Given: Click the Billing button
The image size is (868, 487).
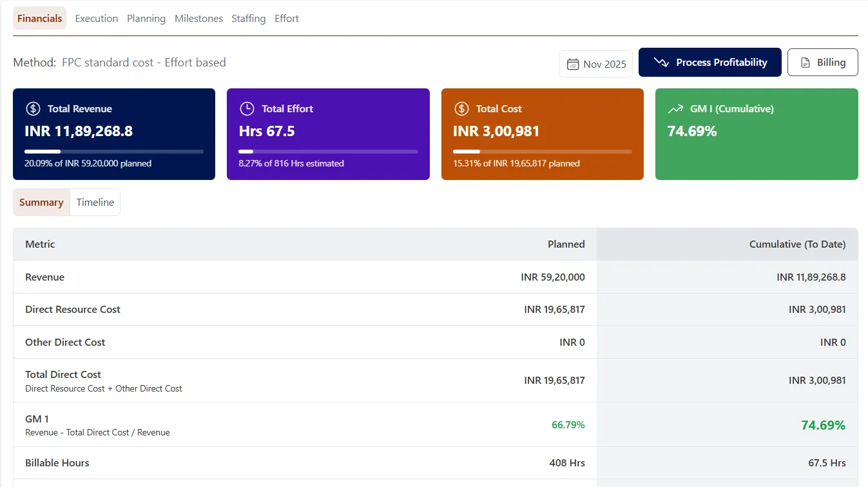Looking at the screenshot, I should [823, 63].
